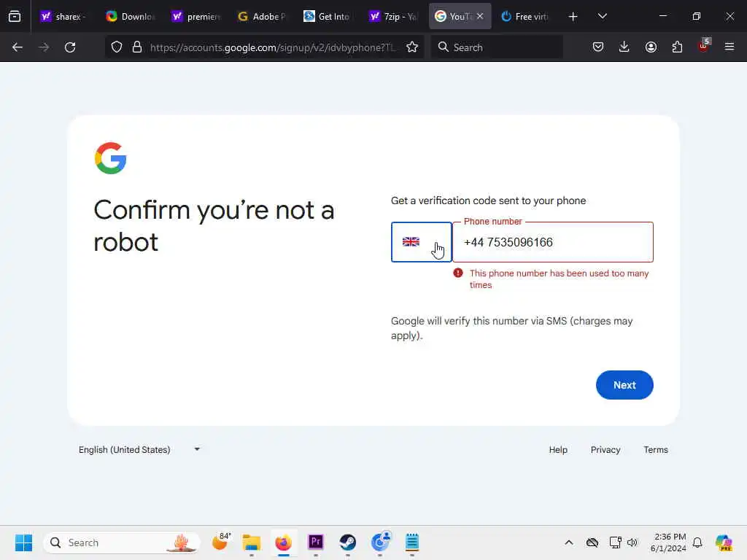Click the Firefox taskbar icon
This screenshot has height=560, width=747.
pyautogui.click(x=284, y=542)
